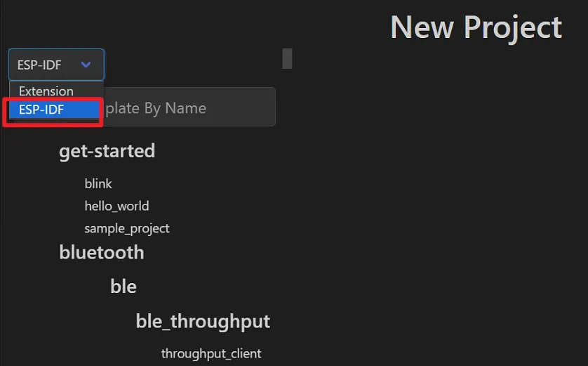Click the get-started heading text
Image resolution: width=588 pixels, height=366 pixels.
[107, 151]
